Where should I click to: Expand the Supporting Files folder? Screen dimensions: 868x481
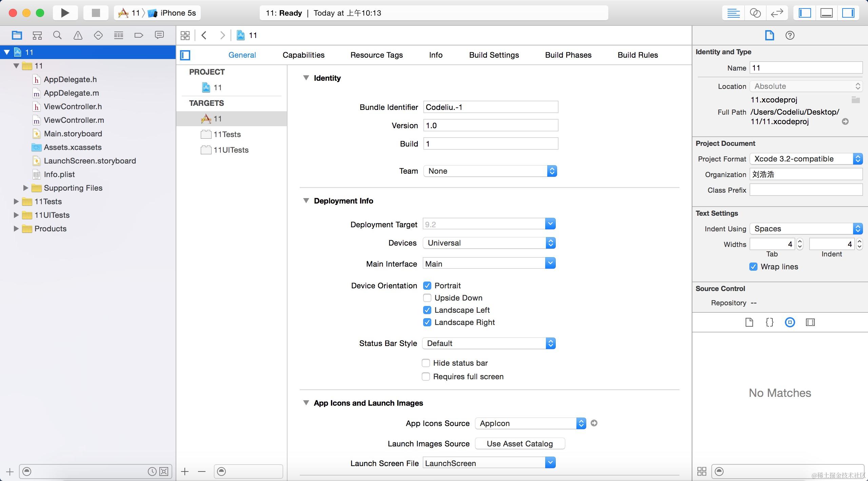[25, 188]
